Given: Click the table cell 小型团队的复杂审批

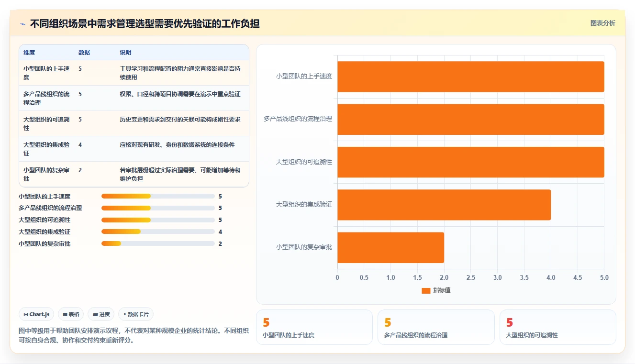Looking at the screenshot, I should tap(46, 174).
